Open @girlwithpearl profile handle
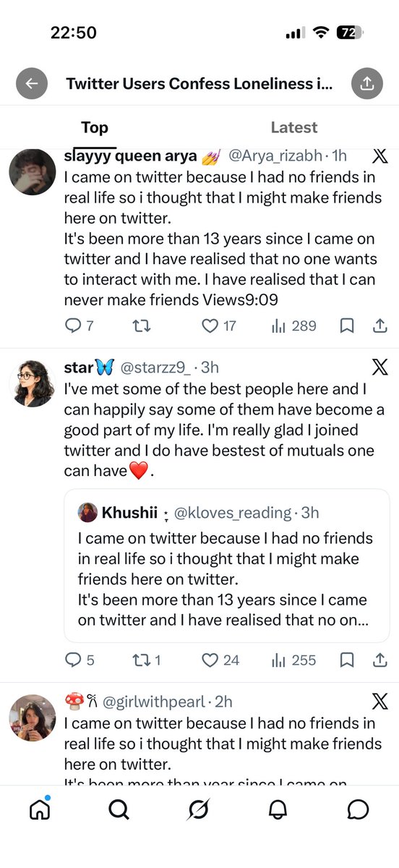Image resolution: width=399 pixels, height=868 pixels. click(x=168, y=701)
